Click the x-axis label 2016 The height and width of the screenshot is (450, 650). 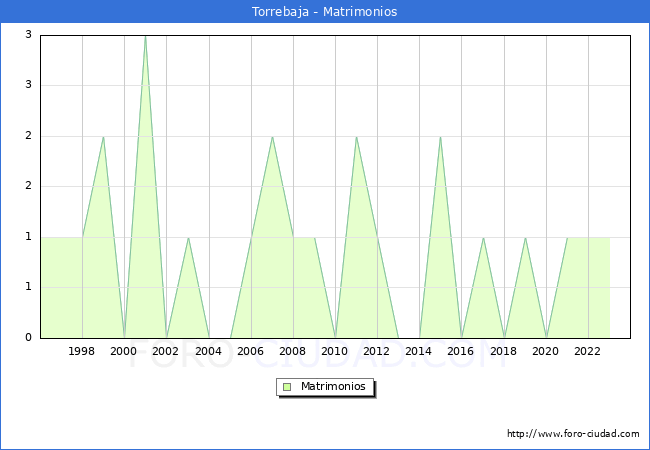pyautogui.click(x=461, y=351)
